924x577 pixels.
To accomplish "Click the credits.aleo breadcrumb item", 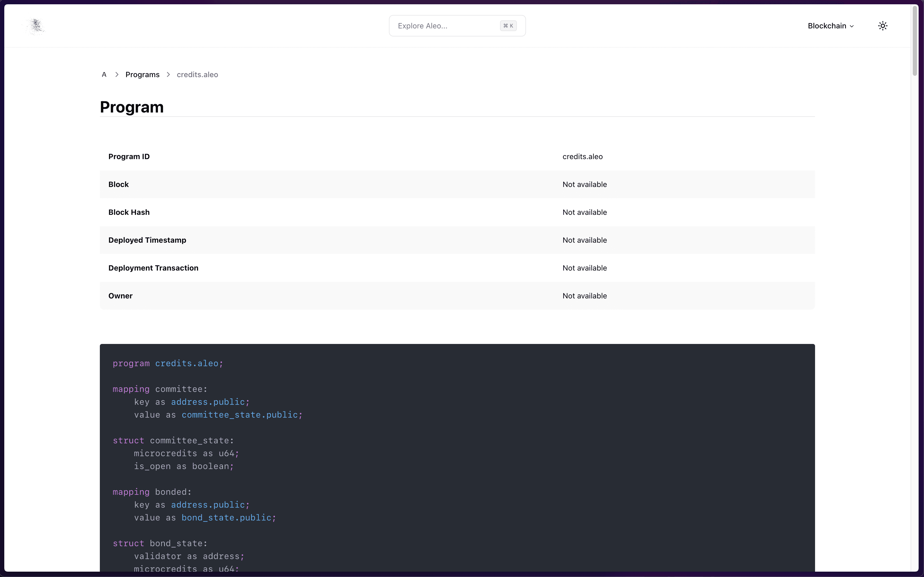I will tap(197, 74).
